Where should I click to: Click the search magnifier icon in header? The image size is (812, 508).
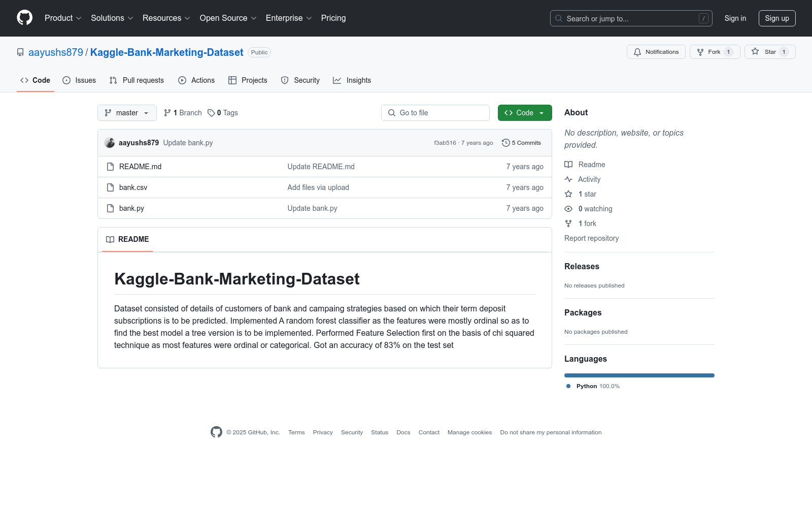559,18
